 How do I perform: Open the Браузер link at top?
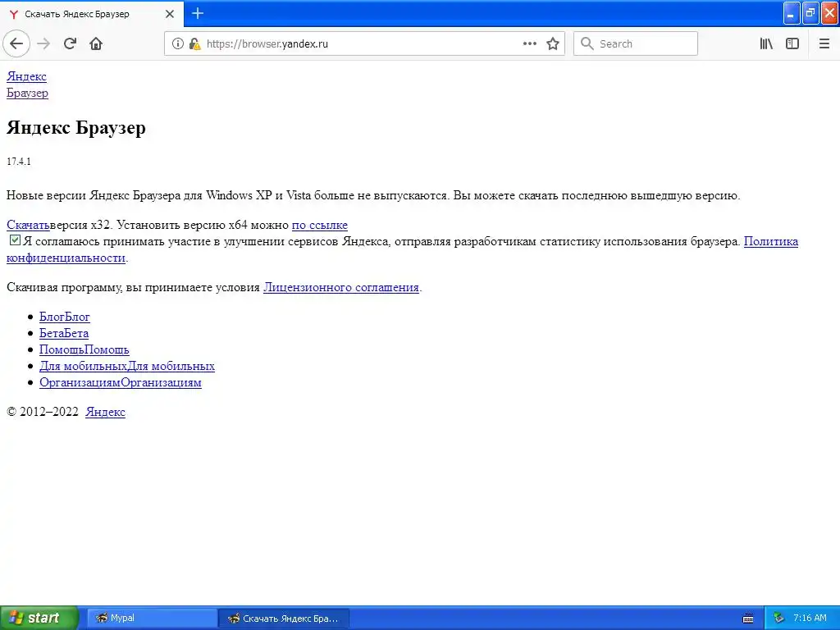[x=27, y=94]
